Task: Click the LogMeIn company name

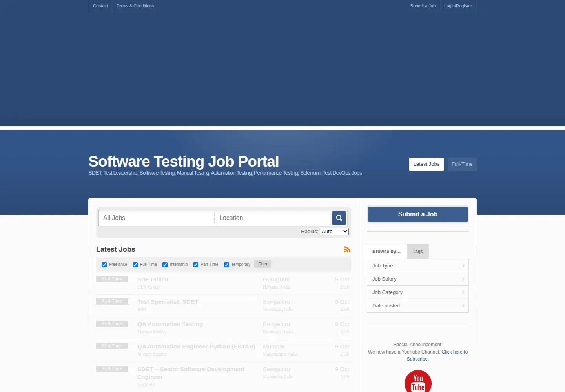Action: coord(146,385)
